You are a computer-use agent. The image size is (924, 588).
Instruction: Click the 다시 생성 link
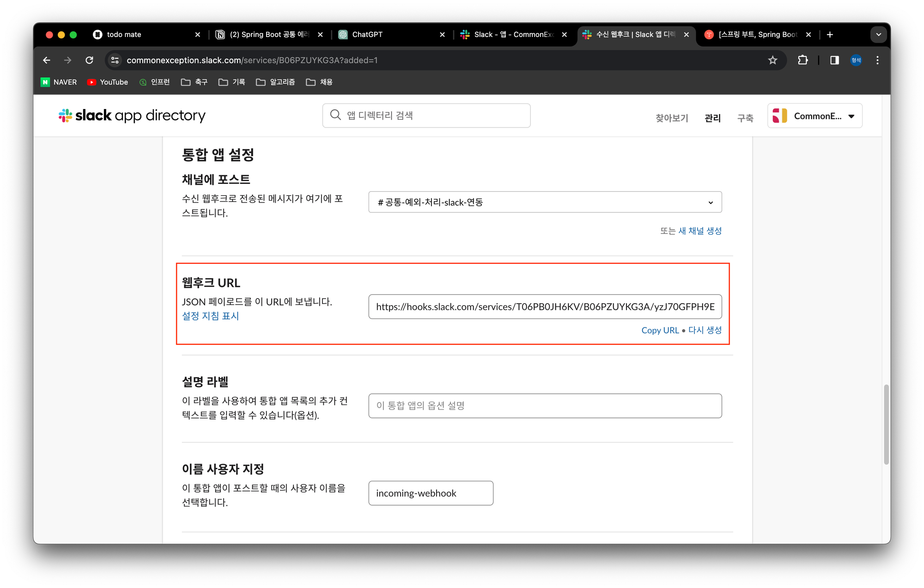click(x=705, y=331)
